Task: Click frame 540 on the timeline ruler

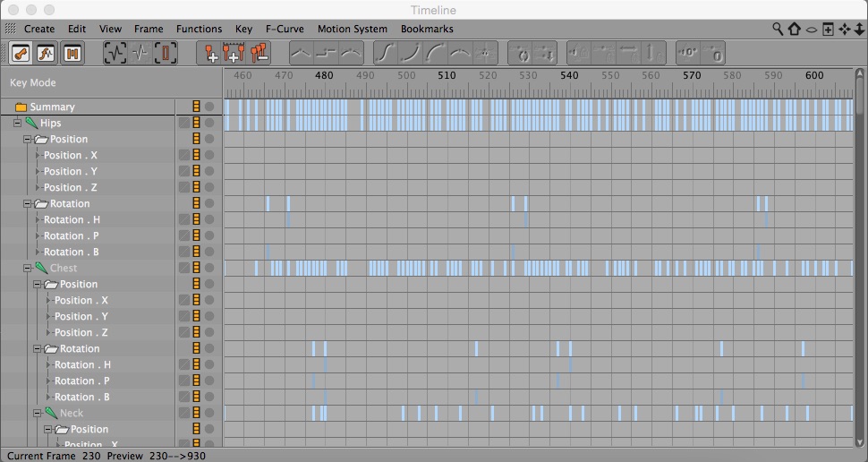Action: pyautogui.click(x=569, y=75)
